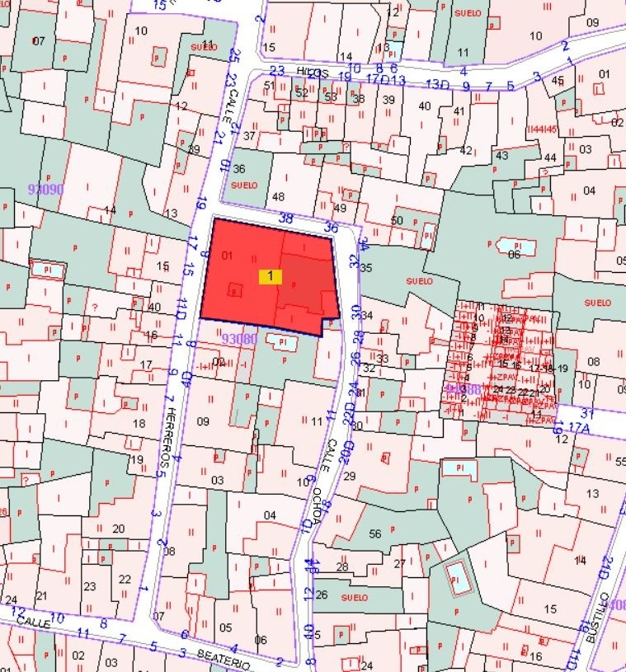
Task: Click the pool symbol in parcel 06
Action: click(515, 246)
